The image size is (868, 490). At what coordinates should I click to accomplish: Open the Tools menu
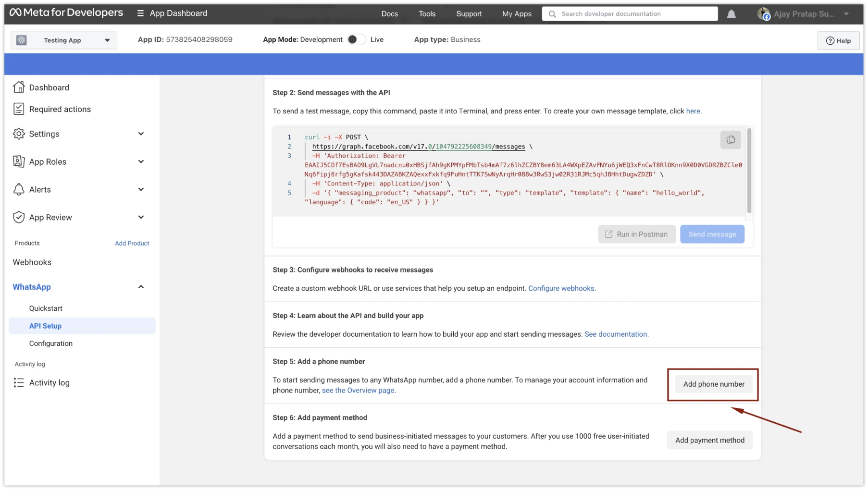pos(427,14)
